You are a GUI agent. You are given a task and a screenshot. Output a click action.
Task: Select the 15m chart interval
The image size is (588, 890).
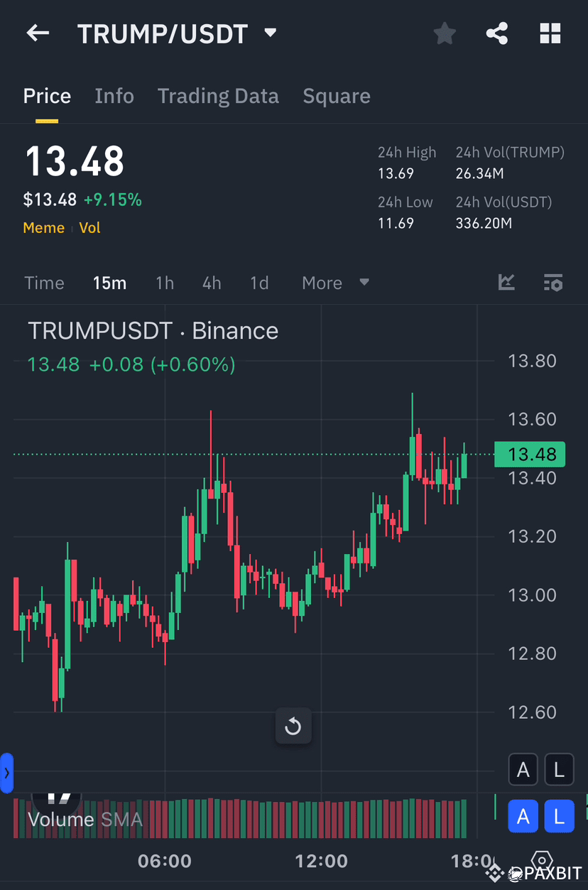(109, 283)
